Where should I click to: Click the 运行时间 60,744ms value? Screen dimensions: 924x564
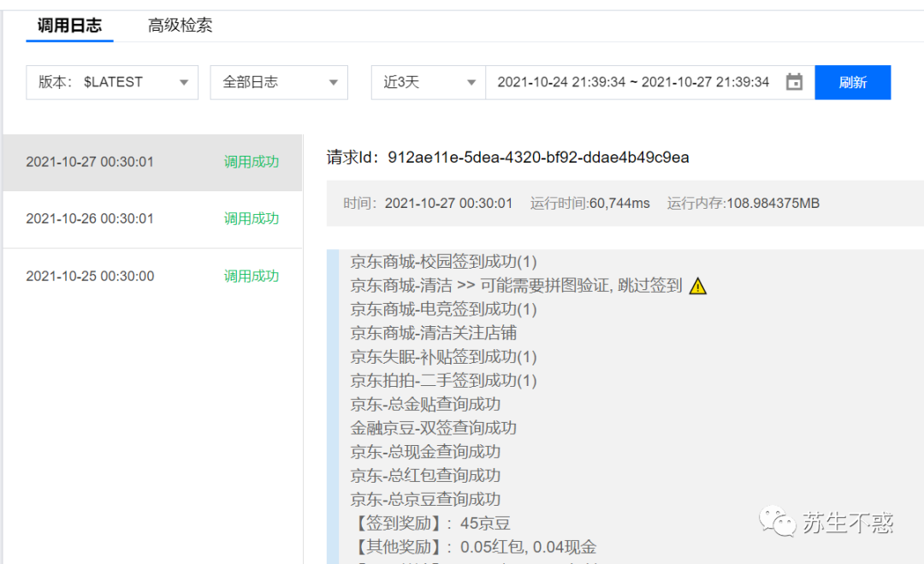[619, 204]
